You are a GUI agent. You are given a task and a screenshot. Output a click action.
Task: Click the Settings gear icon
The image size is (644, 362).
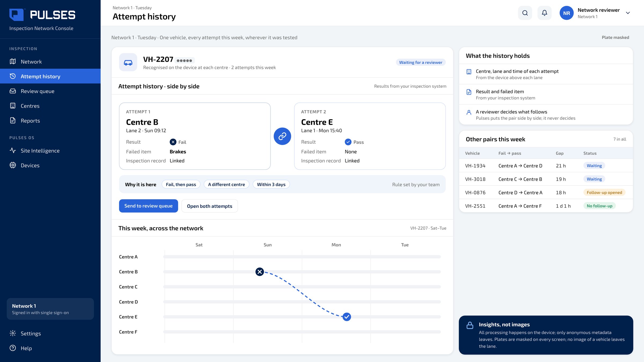point(13,333)
